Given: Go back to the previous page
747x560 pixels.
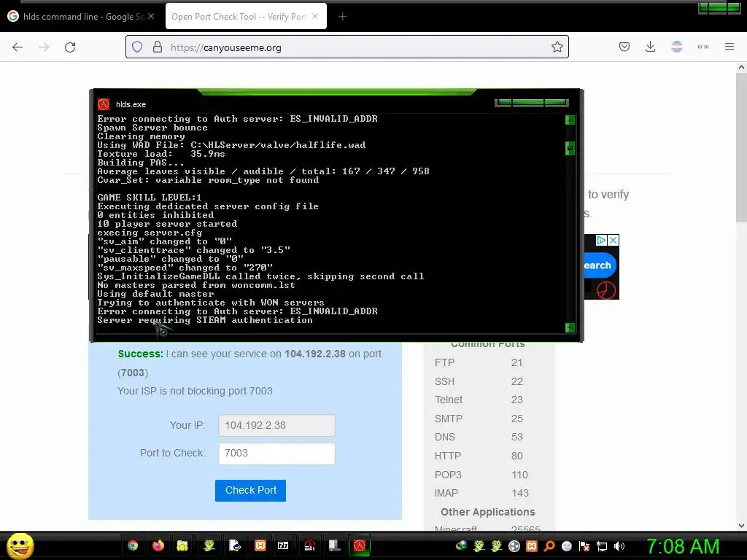Looking at the screenshot, I should pyautogui.click(x=18, y=47).
